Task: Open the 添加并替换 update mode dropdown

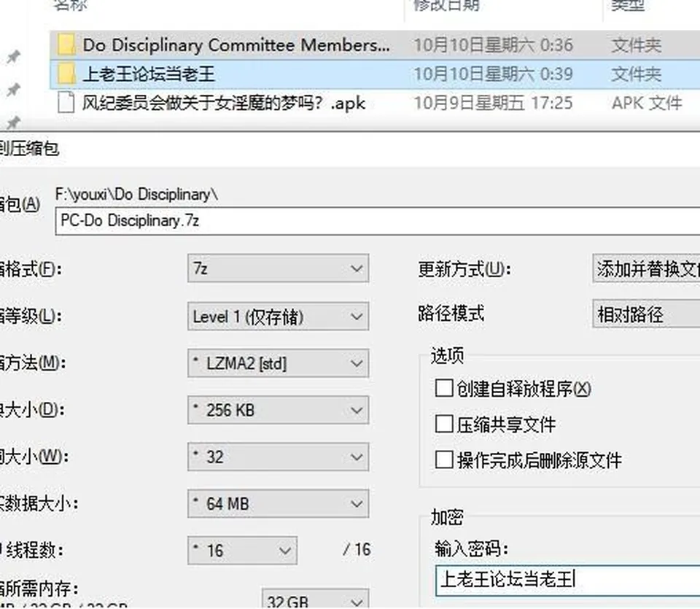Action: pos(646,268)
